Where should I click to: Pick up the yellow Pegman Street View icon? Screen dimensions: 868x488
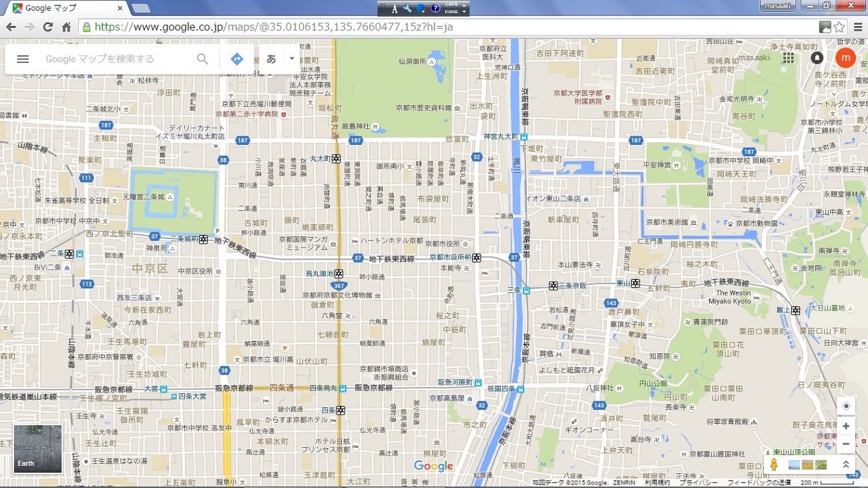coord(774,464)
